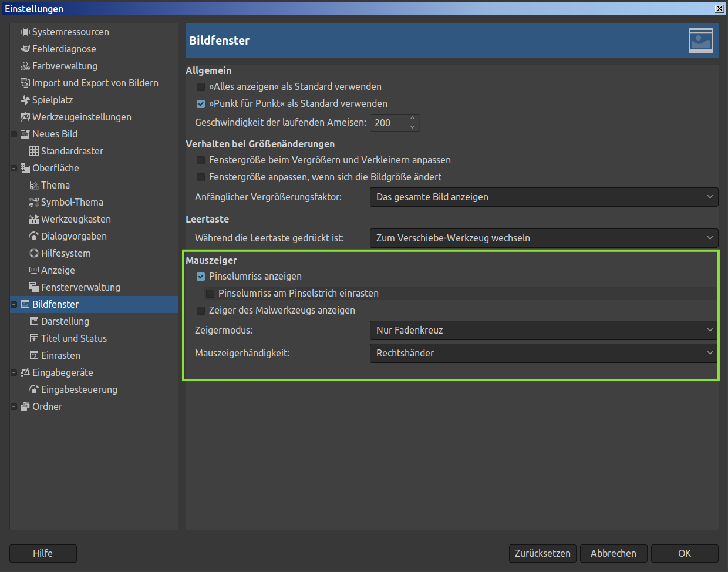Click the Abbrechen button

coord(614,553)
